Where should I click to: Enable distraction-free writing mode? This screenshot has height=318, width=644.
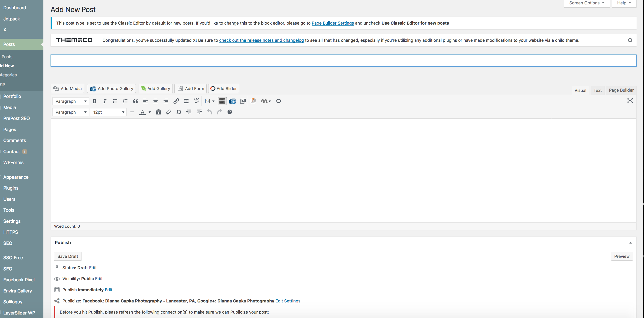630,101
